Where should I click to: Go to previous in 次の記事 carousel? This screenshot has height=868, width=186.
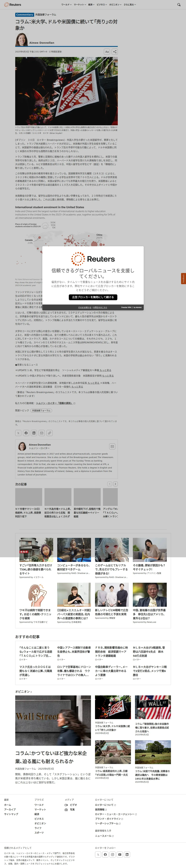click(109, 484)
